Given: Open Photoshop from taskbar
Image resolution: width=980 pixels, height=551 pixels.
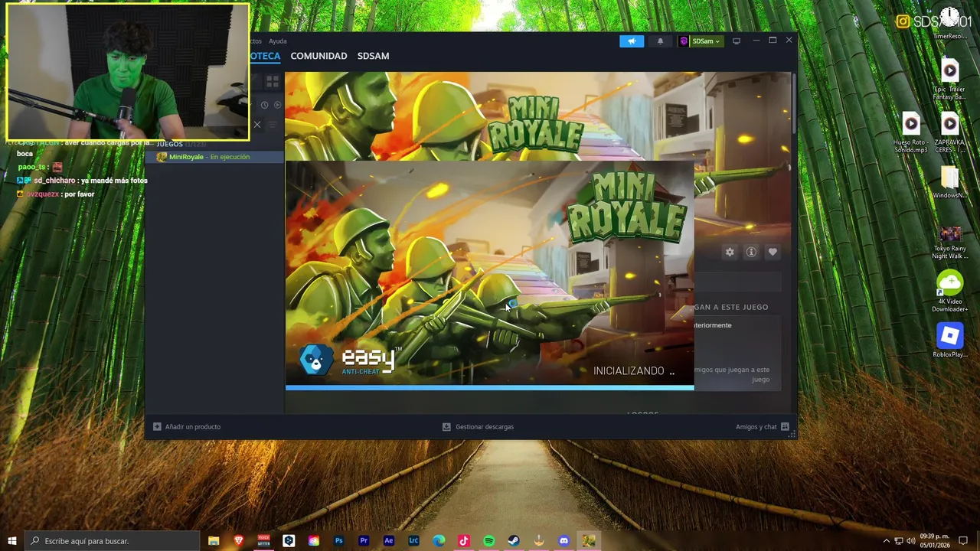Looking at the screenshot, I should (338, 541).
